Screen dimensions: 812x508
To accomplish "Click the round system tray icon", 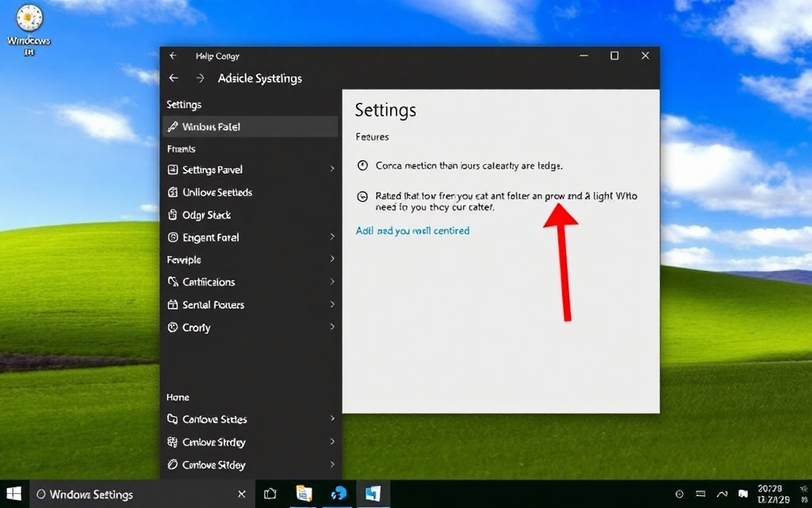I will 680,495.
